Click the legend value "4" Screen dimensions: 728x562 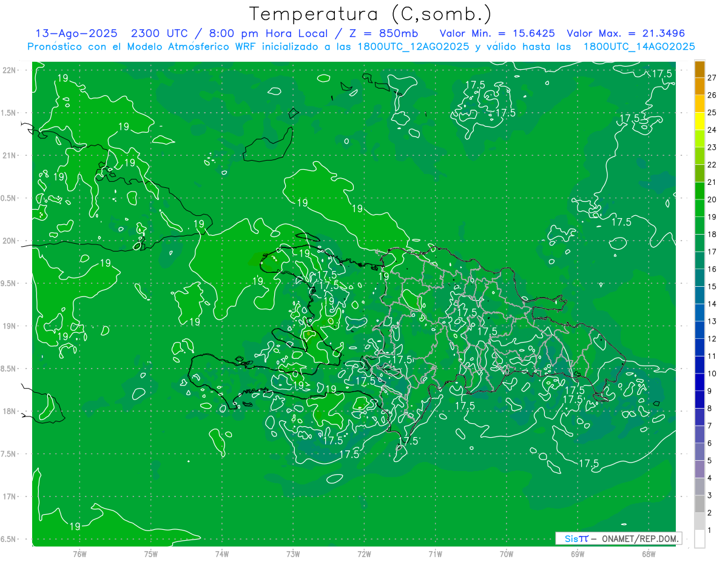pyautogui.click(x=709, y=478)
